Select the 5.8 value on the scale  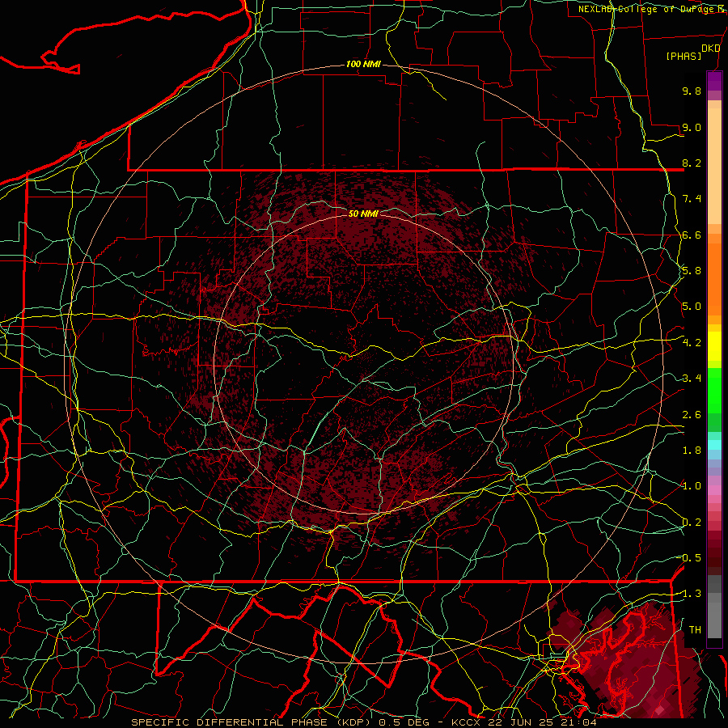click(692, 271)
